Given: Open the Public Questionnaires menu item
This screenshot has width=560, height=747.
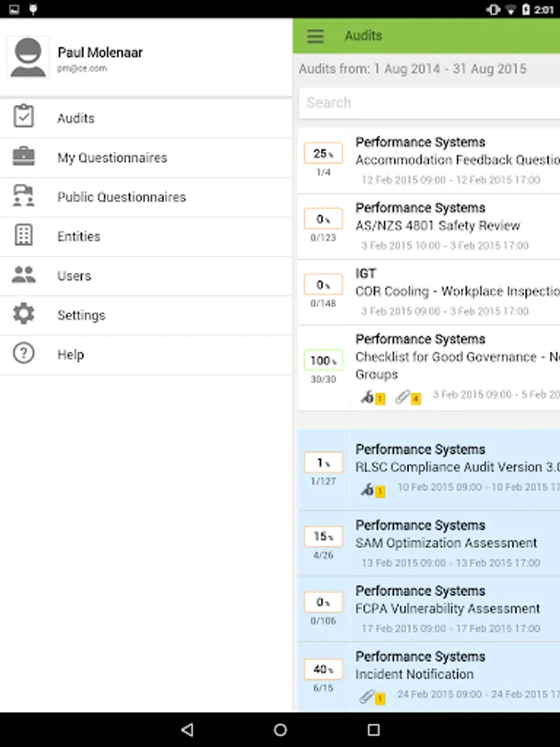Looking at the screenshot, I should click(x=121, y=198).
